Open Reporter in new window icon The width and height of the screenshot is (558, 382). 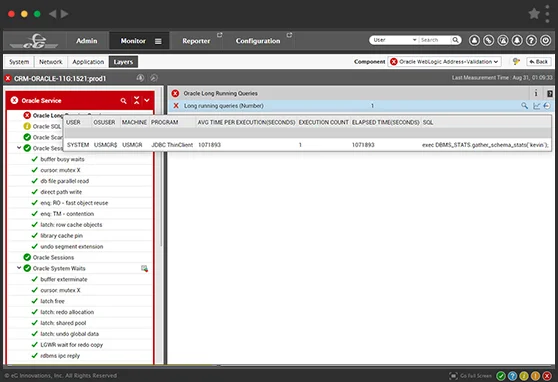tap(220, 35)
